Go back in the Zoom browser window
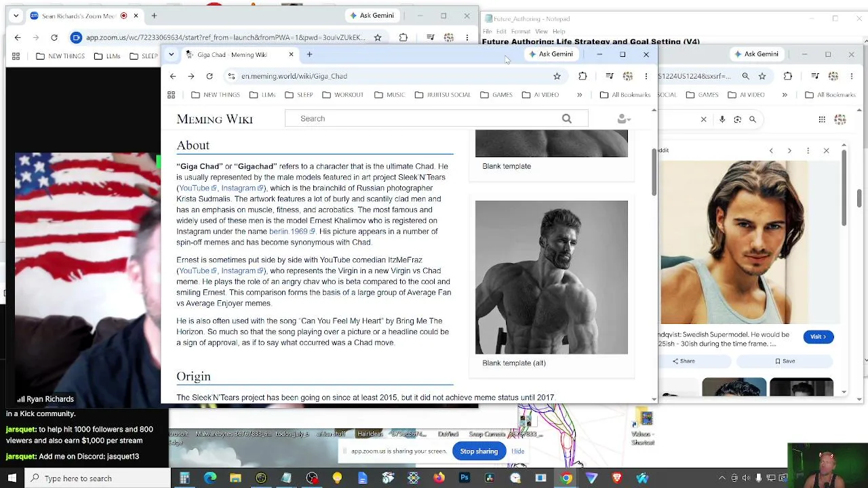This screenshot has height=488, width=868. coord(18,37)
